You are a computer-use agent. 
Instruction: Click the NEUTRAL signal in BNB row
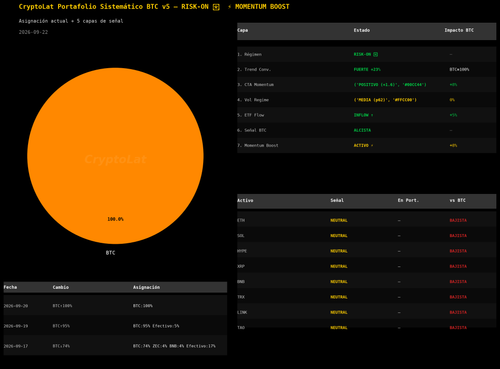click(339, 282)
